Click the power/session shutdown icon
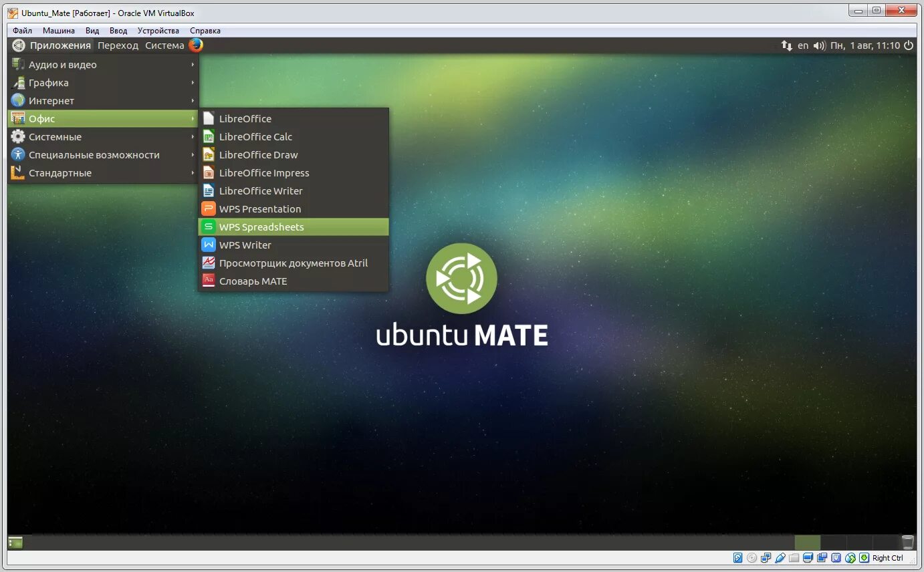 click(x=908, y=45)
